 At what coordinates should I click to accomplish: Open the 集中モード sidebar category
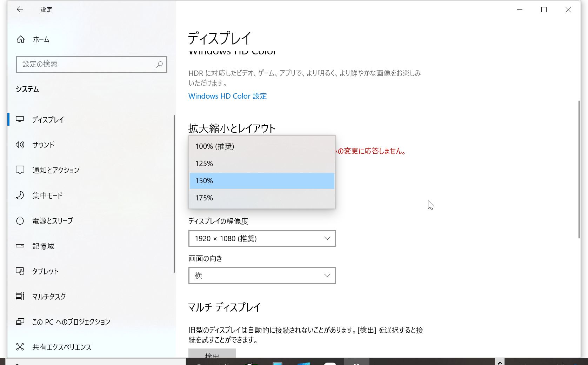91,195
